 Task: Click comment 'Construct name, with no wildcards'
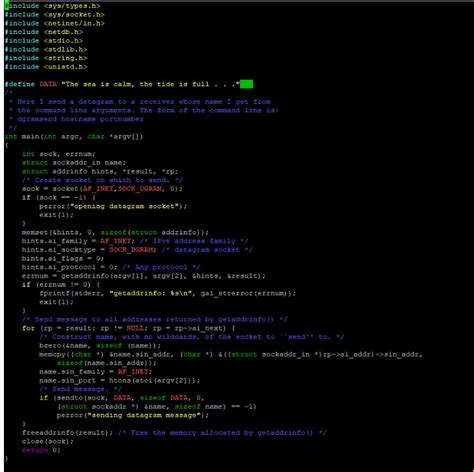coord(192,337)
